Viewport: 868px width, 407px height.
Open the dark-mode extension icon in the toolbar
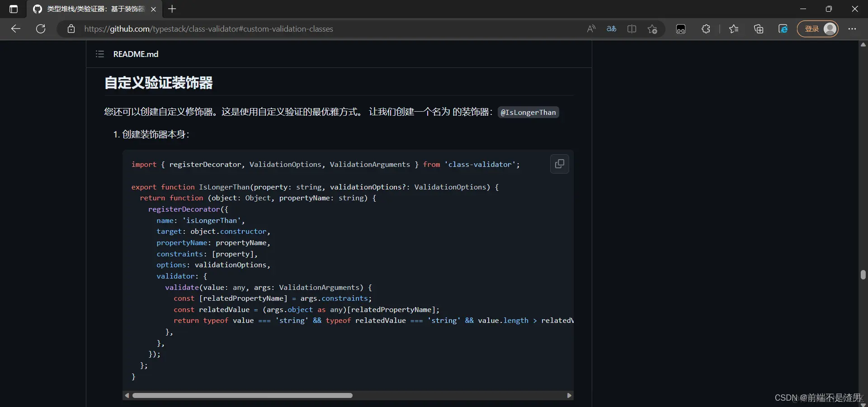(x=681, y=29)
